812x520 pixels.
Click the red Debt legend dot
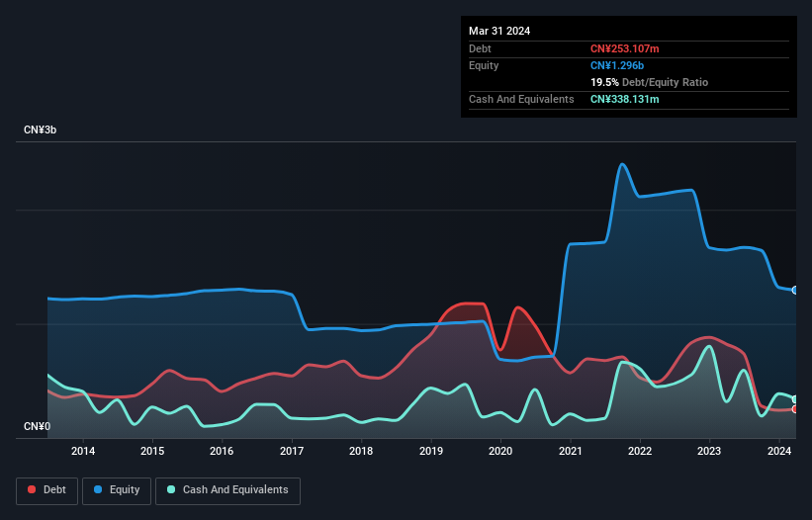coord(32,489)
